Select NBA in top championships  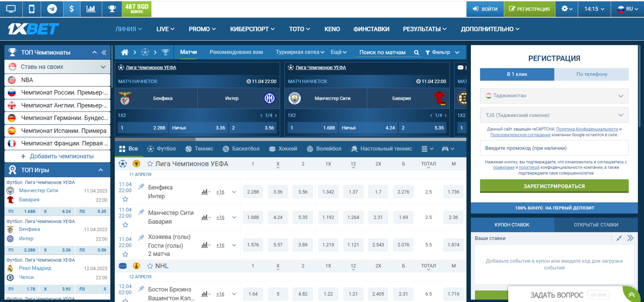(x=57, y=80)
